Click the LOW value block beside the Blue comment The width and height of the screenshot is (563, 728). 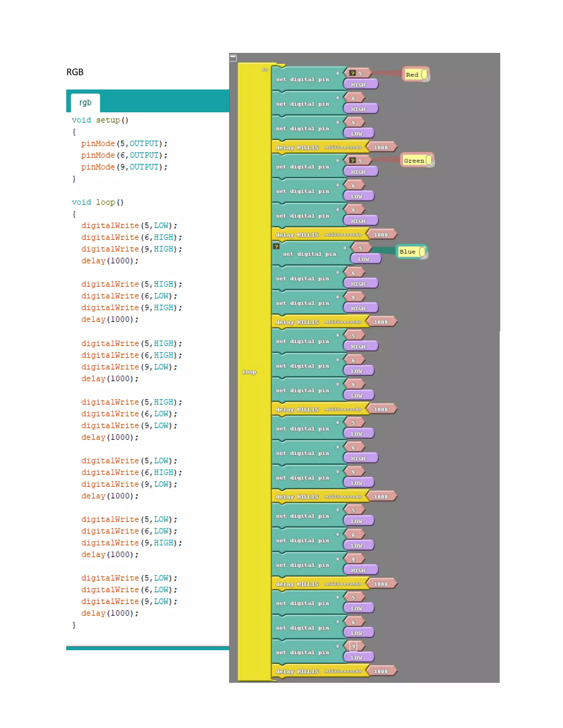click(x=364, y=259)
